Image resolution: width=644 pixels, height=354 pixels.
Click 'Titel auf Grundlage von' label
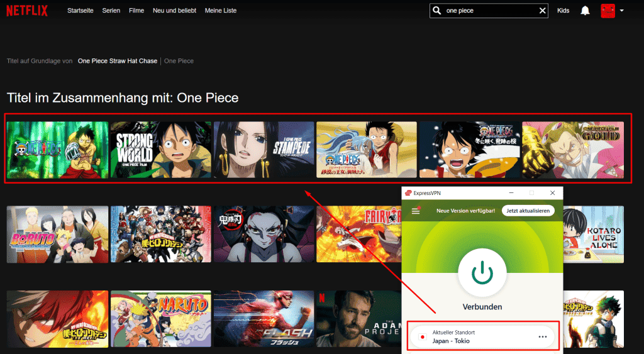[40, 61]
